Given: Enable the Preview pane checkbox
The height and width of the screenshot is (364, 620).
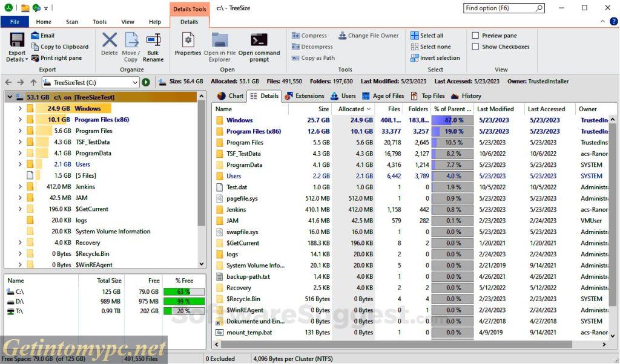Looking at the screenshot, I should pyautogui.click(x=476, y=36).
